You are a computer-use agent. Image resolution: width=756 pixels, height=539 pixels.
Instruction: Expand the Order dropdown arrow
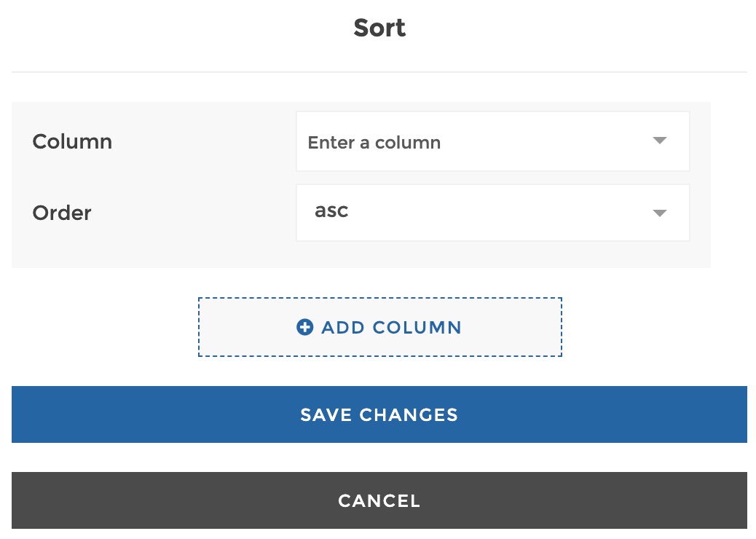click(x=660, y=213)
